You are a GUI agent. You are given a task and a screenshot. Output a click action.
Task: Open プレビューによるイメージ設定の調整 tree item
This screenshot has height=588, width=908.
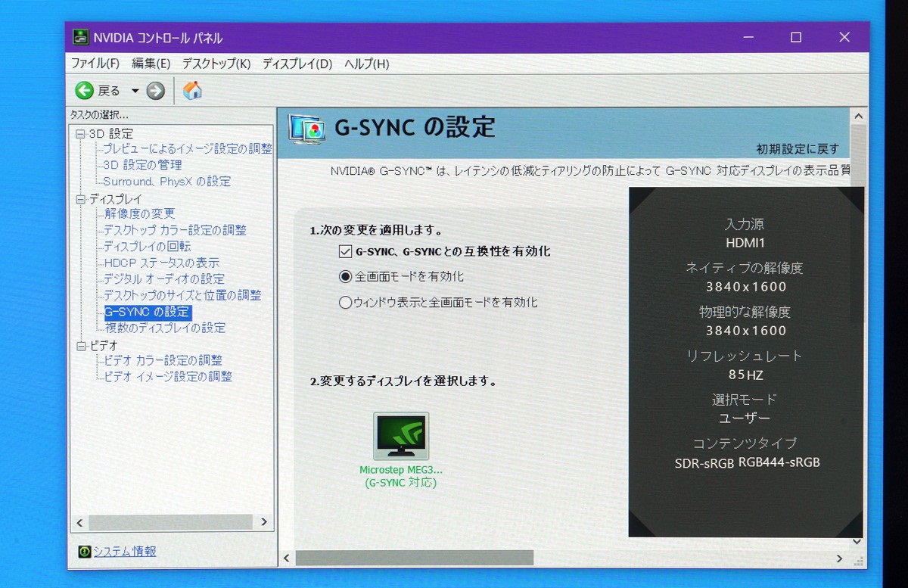click(188, 149)
